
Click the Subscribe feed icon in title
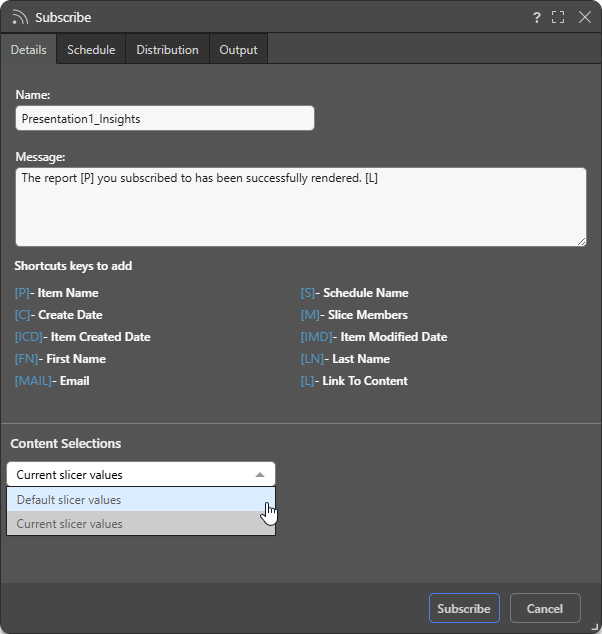(20, 18)
